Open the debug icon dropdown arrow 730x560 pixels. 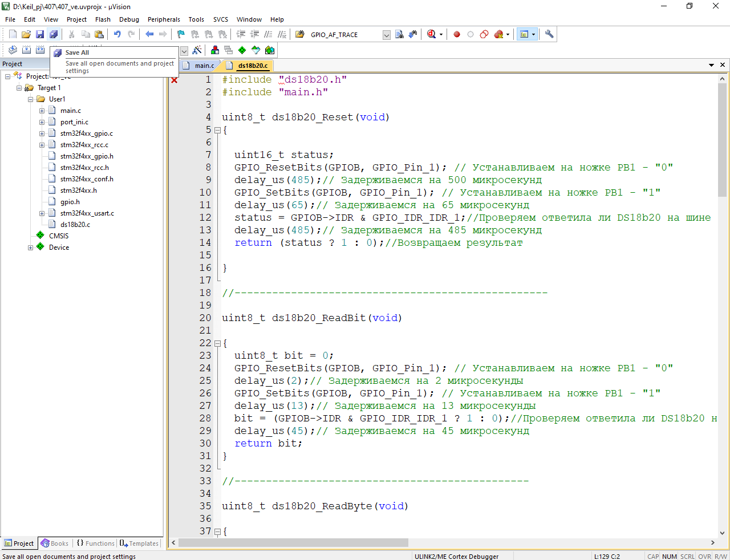[441, 34]
